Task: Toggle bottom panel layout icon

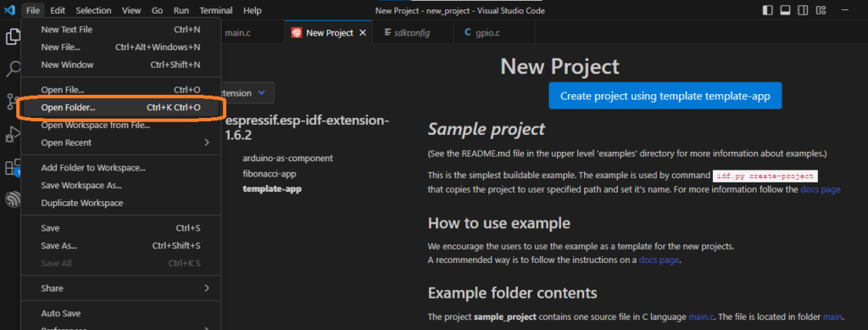Action: (785, 10)
